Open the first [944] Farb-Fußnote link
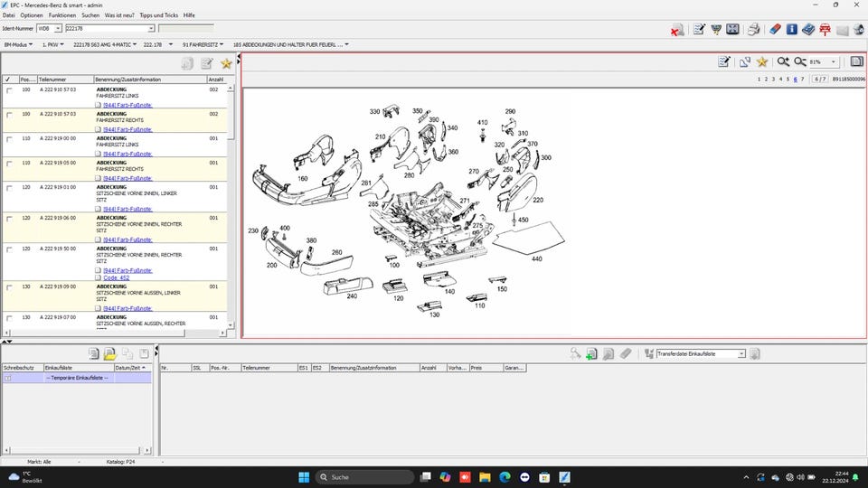This screenshot has width=868, height=488. point(127,105)
